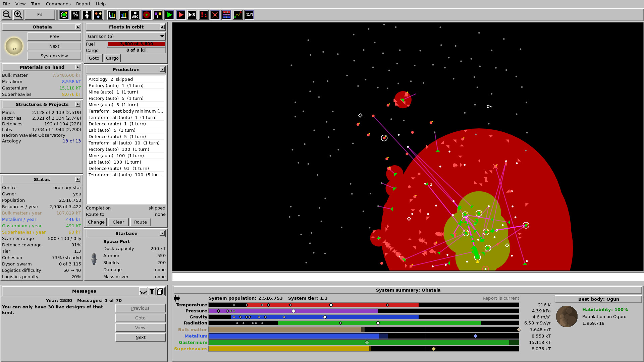Toggle the percent view toolbar icon
This screenshot has width=644, height=362.
75,15
